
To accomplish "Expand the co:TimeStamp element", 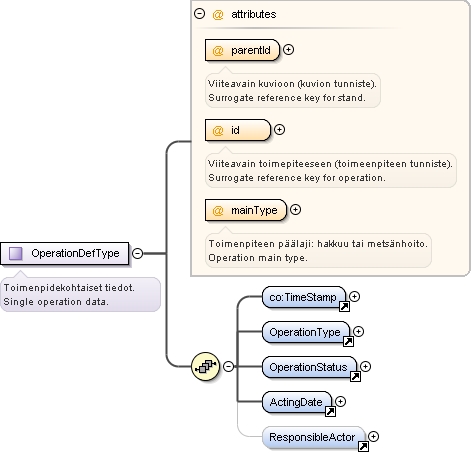I will (x=354, y=296).
